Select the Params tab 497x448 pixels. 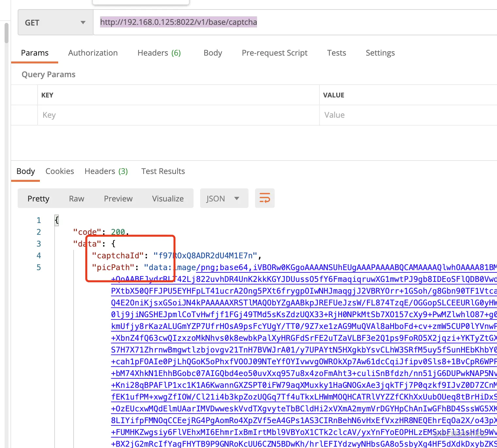[35, 53]
